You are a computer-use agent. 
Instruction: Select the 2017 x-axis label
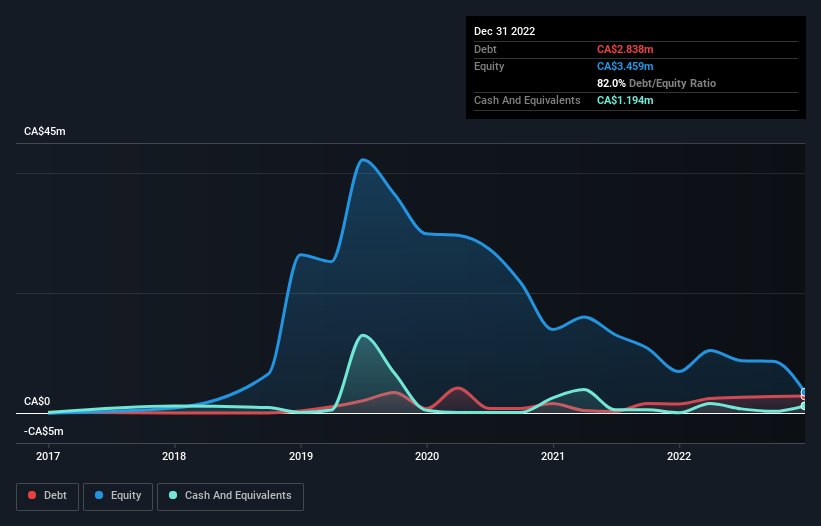[x=48, y=456]
